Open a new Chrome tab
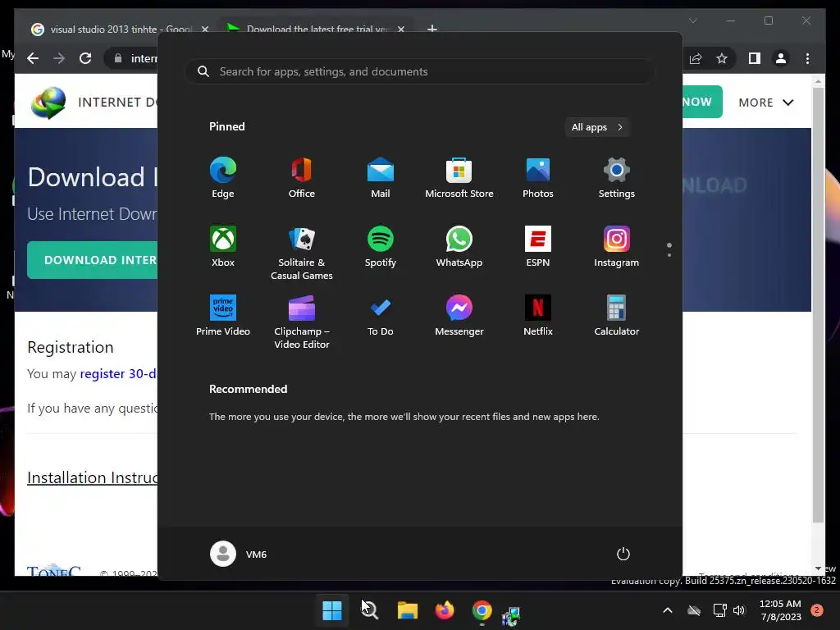Image resolution: width=840 pixels, height=630 pixels. [x=432, y=29]
